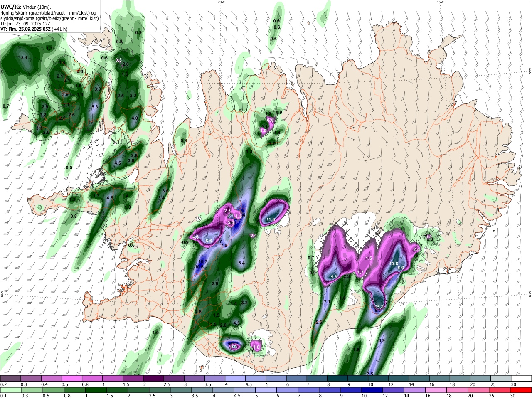Click the 0.1 label under the rain legend
Screen dimensions: 532x399
[4, 396]
